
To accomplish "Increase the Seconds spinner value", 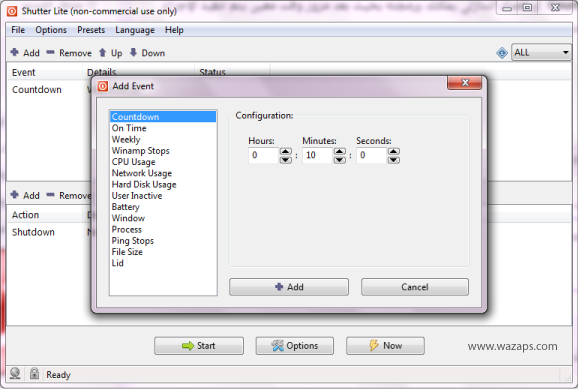I will (394, 151).
